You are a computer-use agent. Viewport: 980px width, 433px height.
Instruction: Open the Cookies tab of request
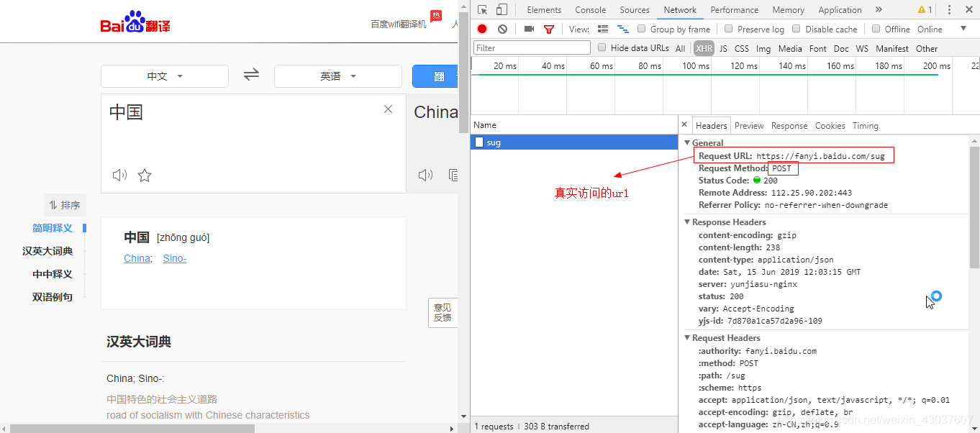pos(830,125)
